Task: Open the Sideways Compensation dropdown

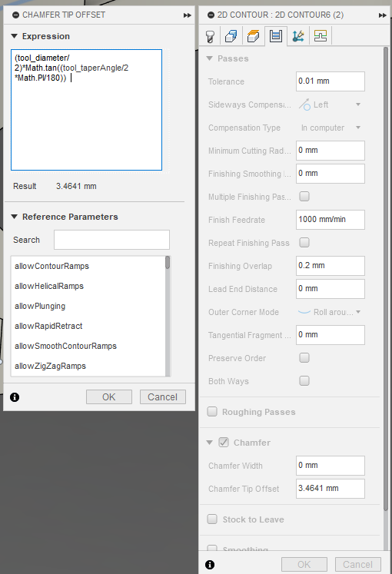Action: pyautogui.click(x=331, y=105)
